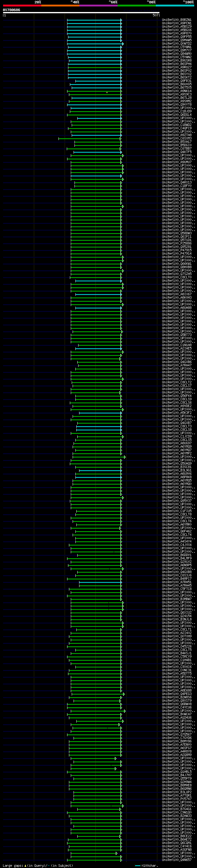Select the UniRef100_C1BWD2 label
197x868 pixels.
[176, 125]
